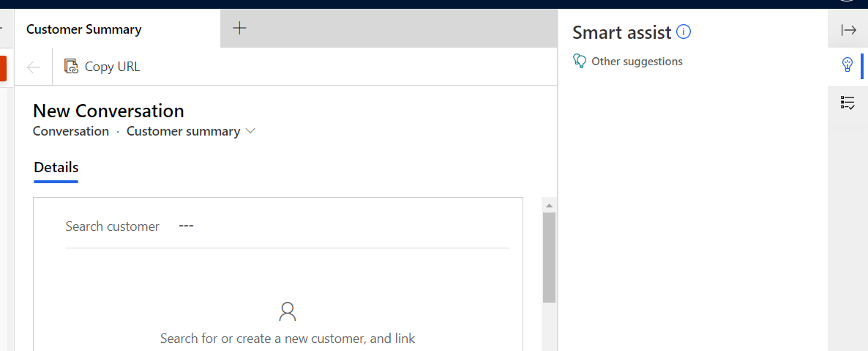Click the vertical scrollbar thumb in the details pane

tap(549, 257)
